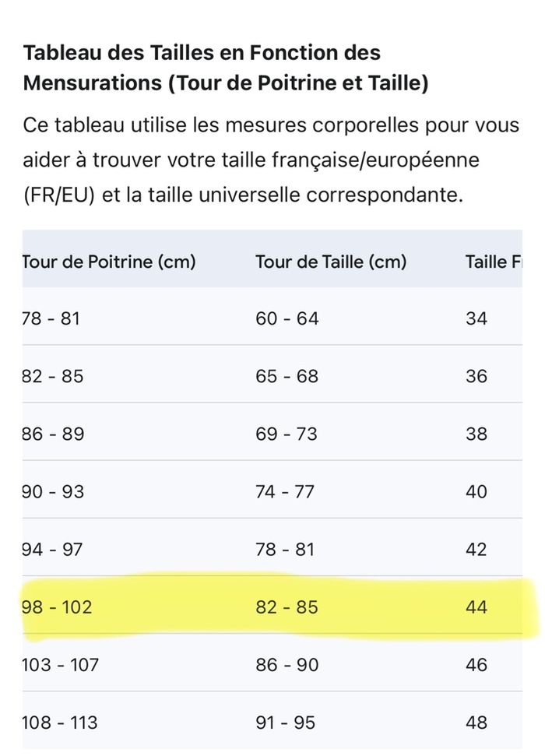Click the Tour de Poitrine column header
The width and height of the screenshot is (545, 756).
108,262
